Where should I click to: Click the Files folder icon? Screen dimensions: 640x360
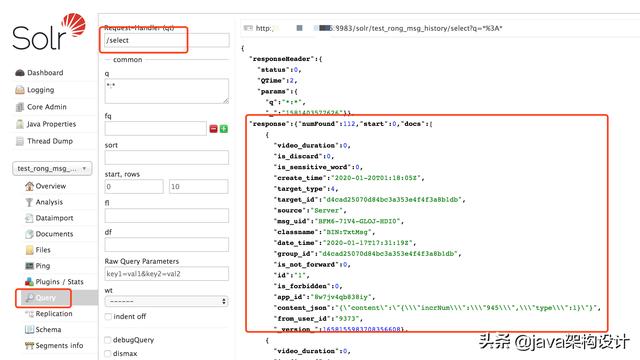point(29,250)
